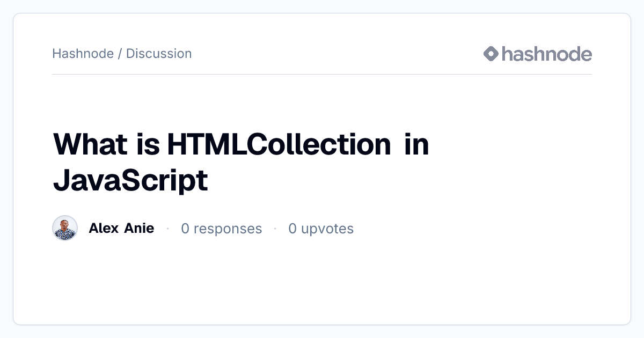This screenshot has height=338, width=644.
Task: View the 0 responses count
Action: pyautogui.click(x=221, y=229)
